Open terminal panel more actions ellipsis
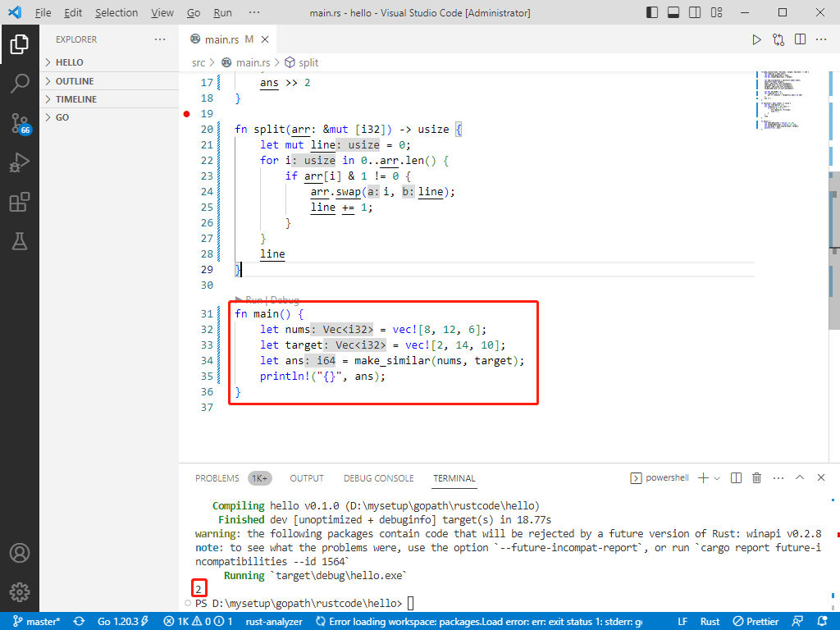Screen dimensions: 840x630 778,478
